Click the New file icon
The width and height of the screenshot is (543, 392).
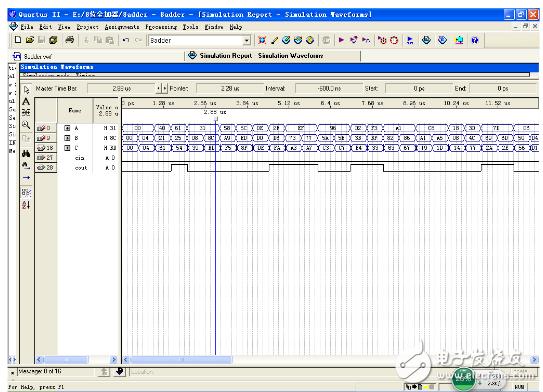point(18,40)
